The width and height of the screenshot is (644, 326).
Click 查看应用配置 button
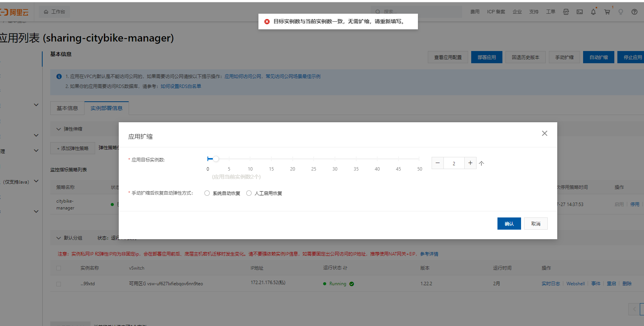[448, 57]
